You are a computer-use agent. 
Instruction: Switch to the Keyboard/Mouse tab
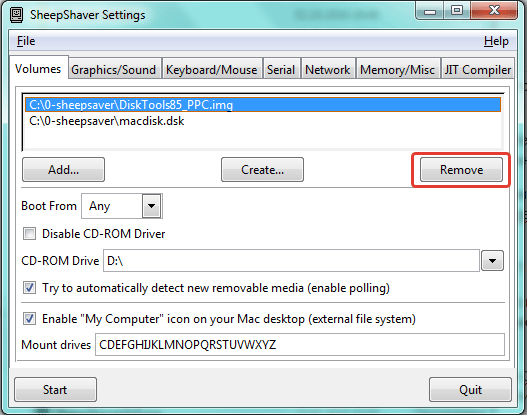tap(212, 70)
